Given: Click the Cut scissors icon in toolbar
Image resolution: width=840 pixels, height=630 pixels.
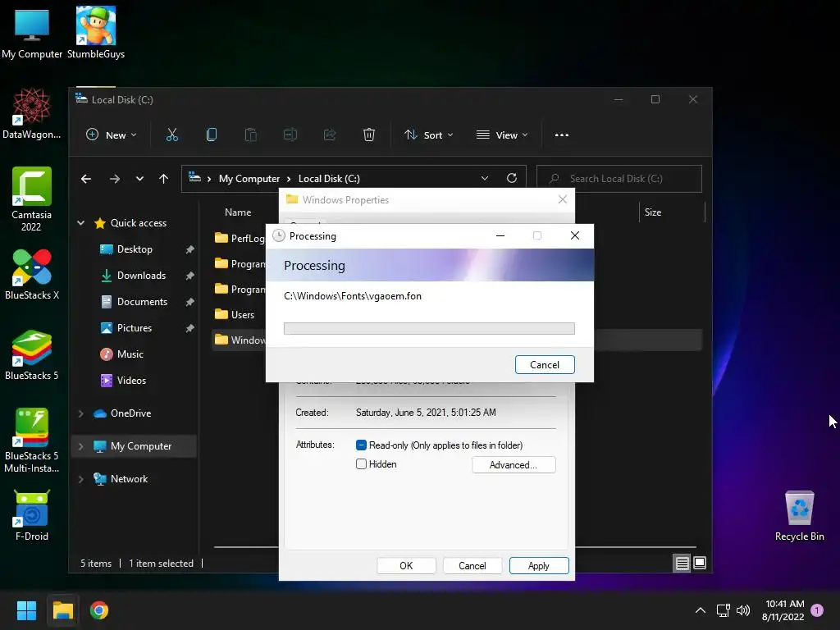Looking at the screenshot, I should click(172, 135).
